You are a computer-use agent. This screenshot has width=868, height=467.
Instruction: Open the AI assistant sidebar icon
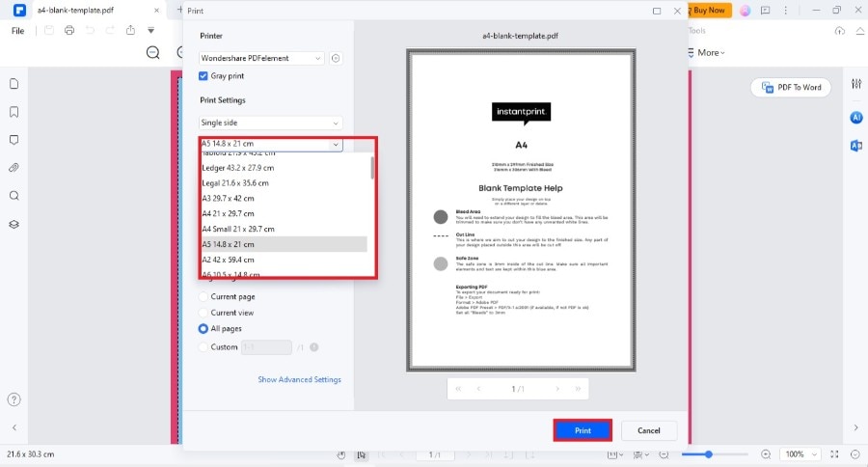point(856,118)
